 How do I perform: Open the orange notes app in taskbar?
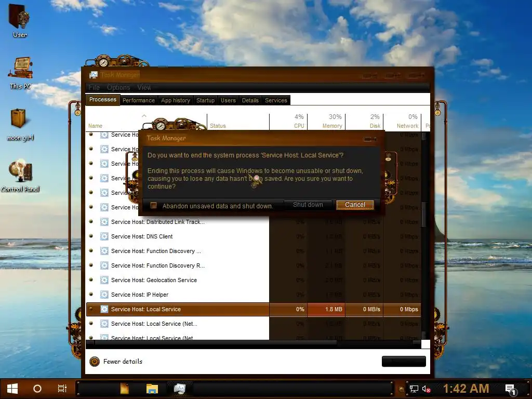tap(125, 389)
